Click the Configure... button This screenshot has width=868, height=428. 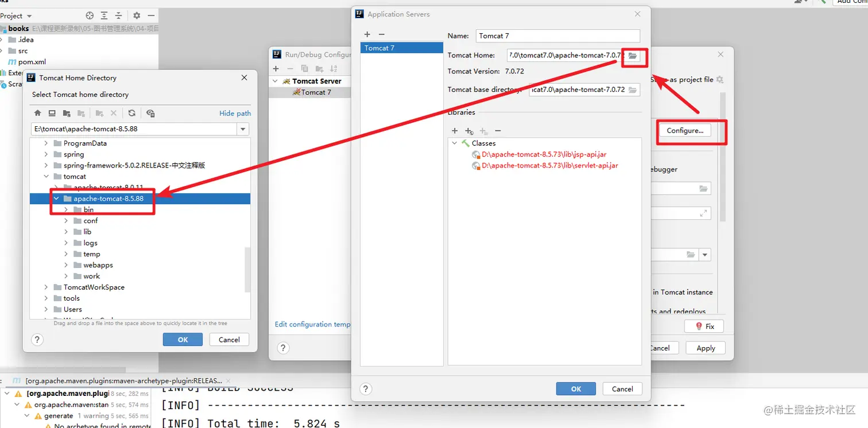click(685, 131)
